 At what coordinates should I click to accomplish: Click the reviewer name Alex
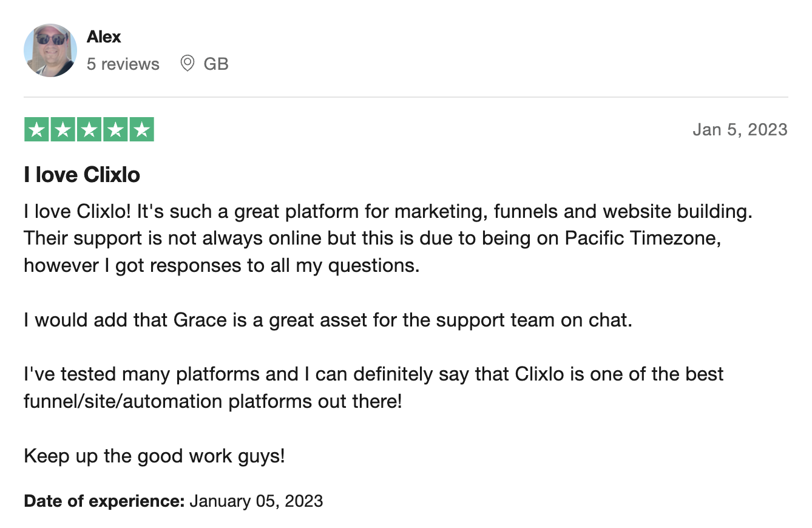pyautogui.click(x=104, y=37)
